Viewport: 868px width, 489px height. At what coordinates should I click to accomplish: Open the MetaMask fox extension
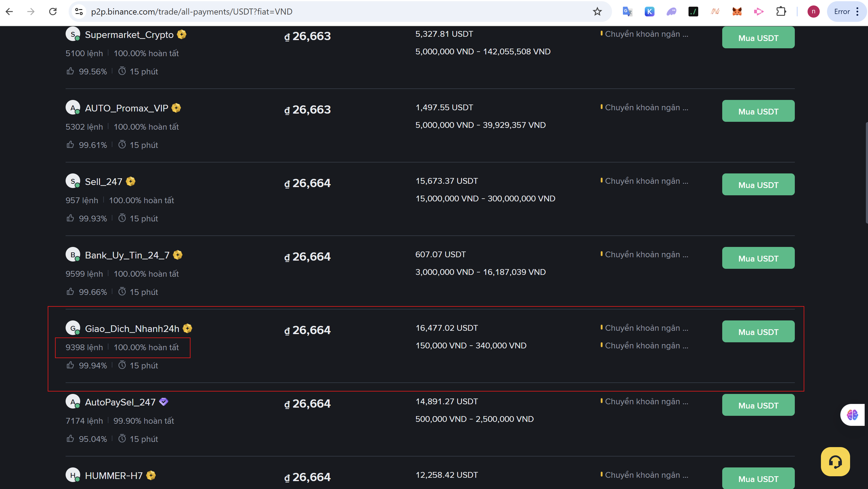point(737,12)
